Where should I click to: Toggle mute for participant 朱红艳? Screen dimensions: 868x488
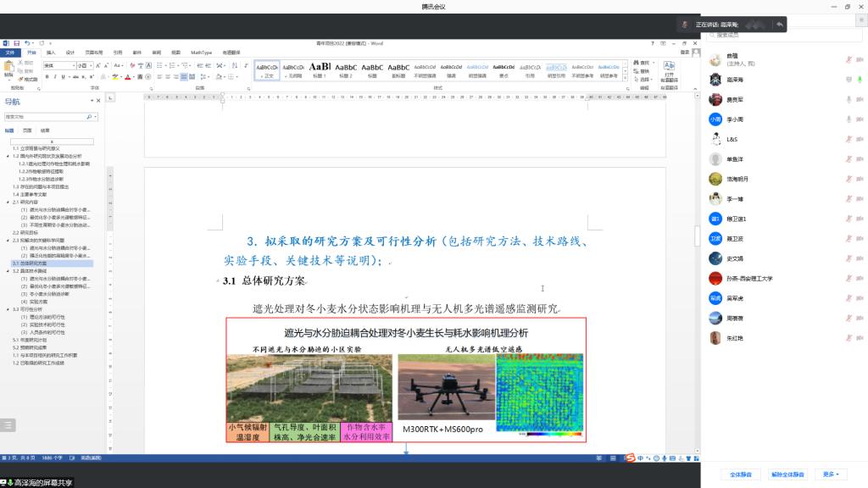point(849,338)
